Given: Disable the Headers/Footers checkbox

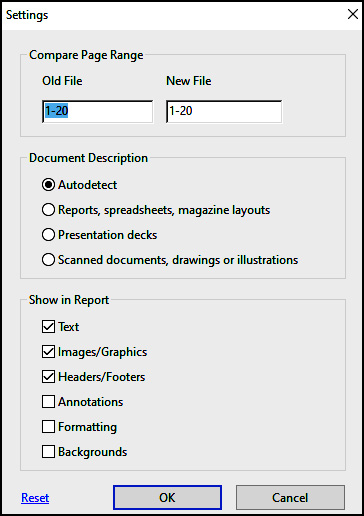Looking at the screenshot, I should pos(48,377).
